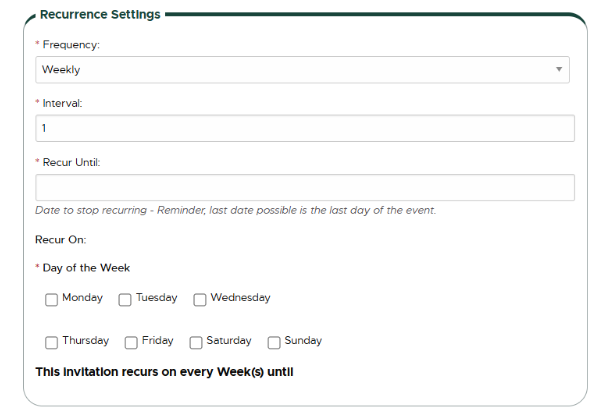Viewport: 607px width, 417px height.
Task: Enable the Tuesday checkbox
Action: tap(125, 299)
